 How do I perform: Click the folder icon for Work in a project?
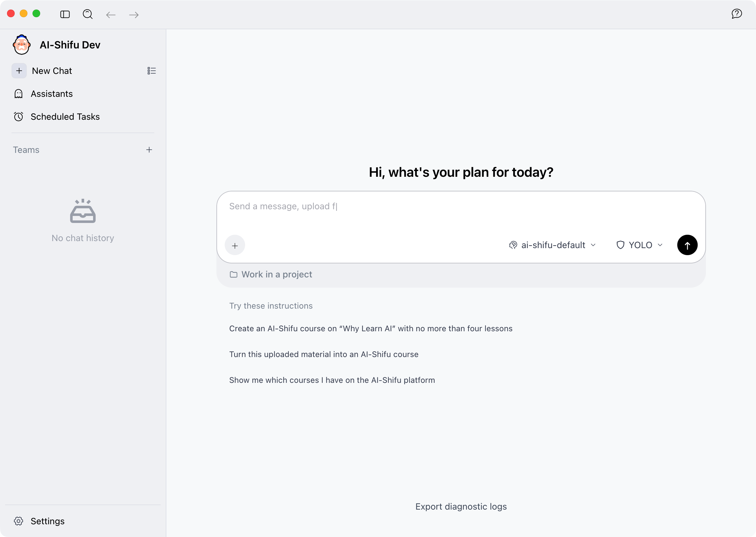(x=234, y=275)
